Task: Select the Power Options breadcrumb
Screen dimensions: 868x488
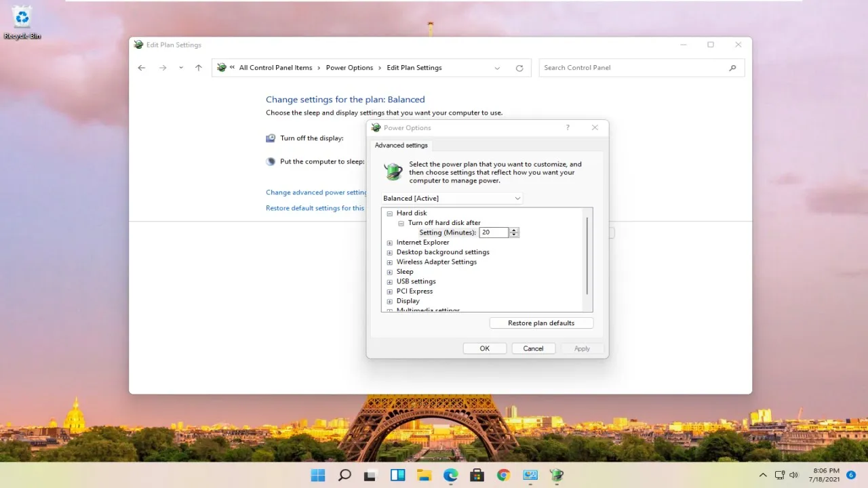Action: coord(349,68)
